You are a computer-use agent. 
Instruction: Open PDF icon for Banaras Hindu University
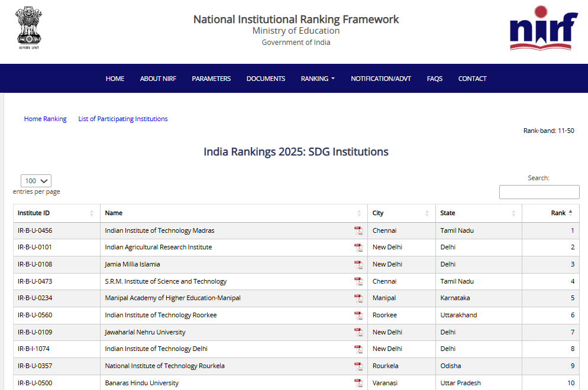(x=358, y=383)
